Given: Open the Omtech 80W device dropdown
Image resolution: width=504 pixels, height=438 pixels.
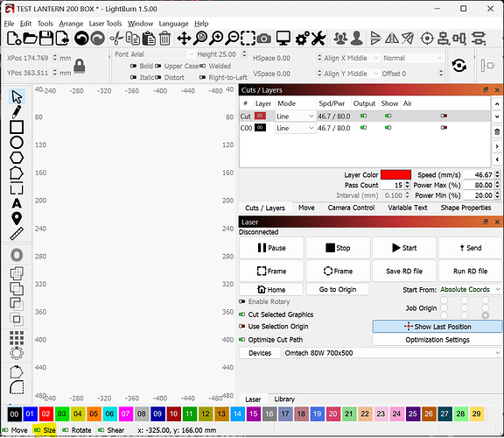Looking at the screenshot, I should [392, 353].
